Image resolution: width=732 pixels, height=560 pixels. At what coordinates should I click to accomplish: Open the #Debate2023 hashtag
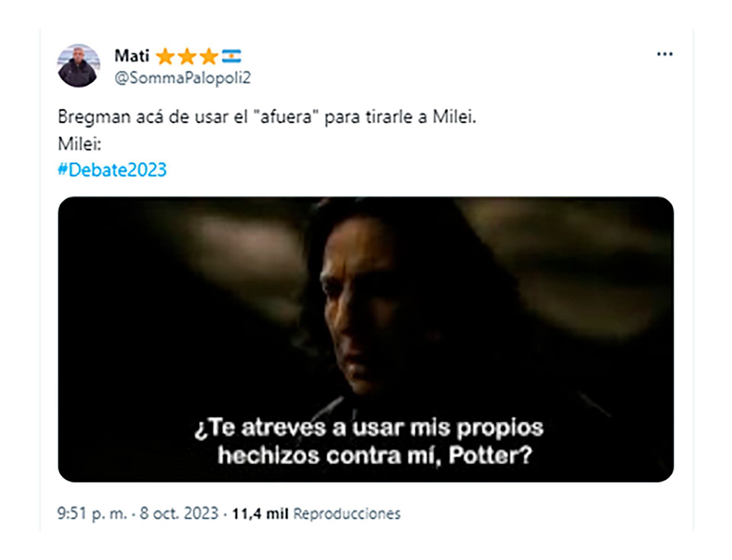click(112, 170)
